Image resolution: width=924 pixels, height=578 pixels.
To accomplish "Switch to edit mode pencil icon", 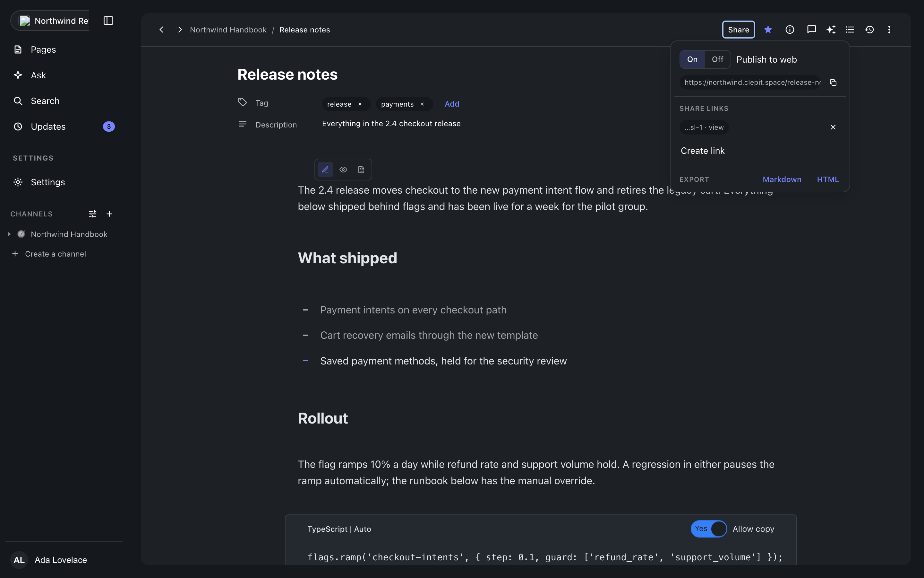I will pyautogui.click(x=325, y=169).
